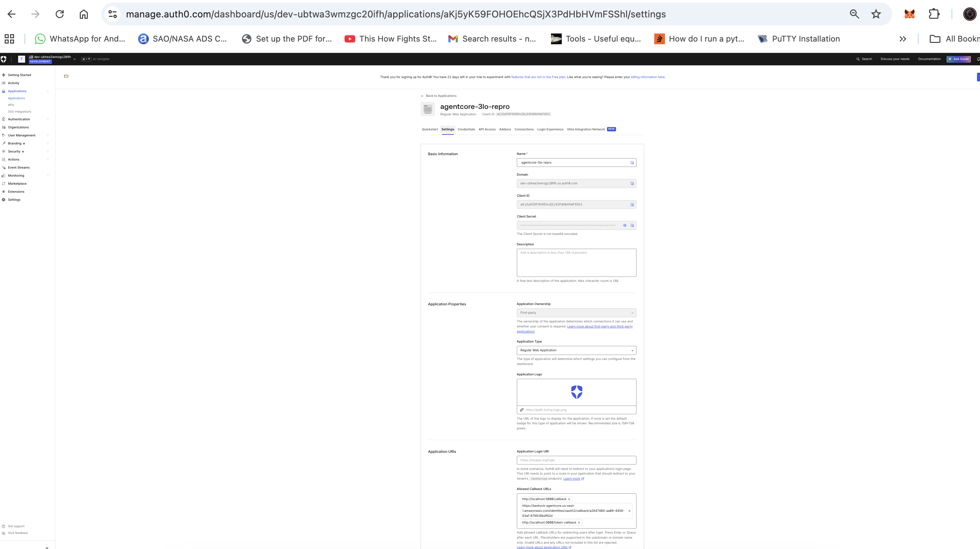Image resolution: width=980 pixels, height=549 pixels.
Task: Click the Ask Guide button
Action: coord(959,59)
